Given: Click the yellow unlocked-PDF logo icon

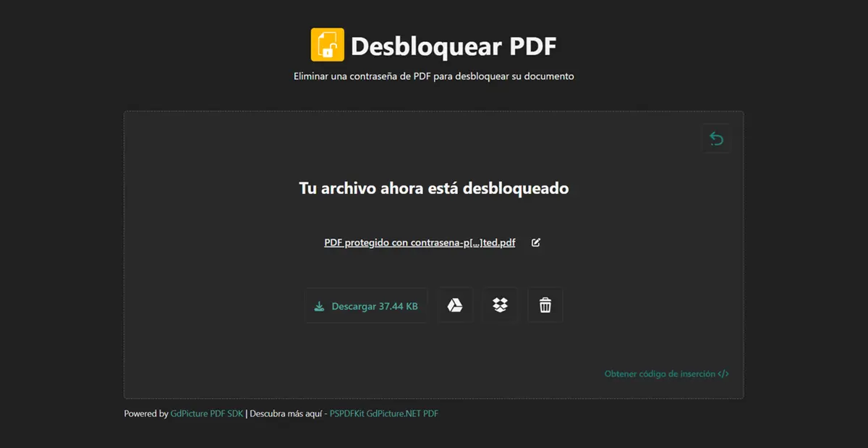Looking at the screenshot, I should (x=327, y=45).
